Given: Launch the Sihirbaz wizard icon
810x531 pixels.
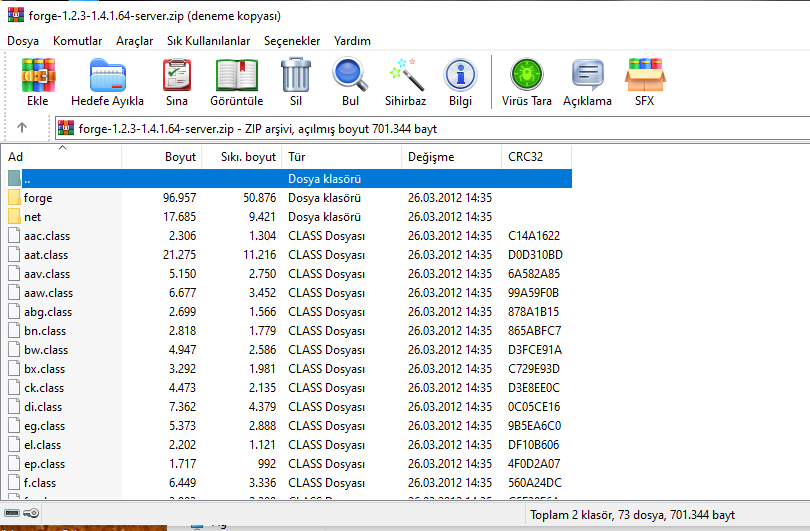Looking at the screenshot, I should (x=406, y=75).
